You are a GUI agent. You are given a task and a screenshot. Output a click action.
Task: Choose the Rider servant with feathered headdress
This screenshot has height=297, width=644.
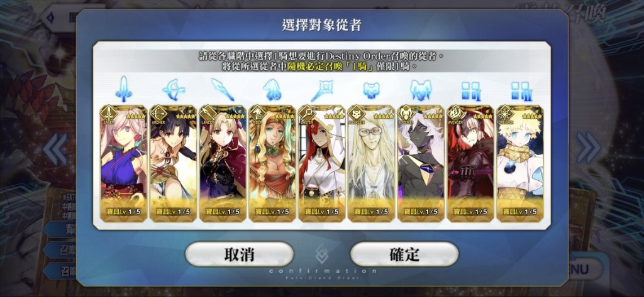(x=272, y=164)
